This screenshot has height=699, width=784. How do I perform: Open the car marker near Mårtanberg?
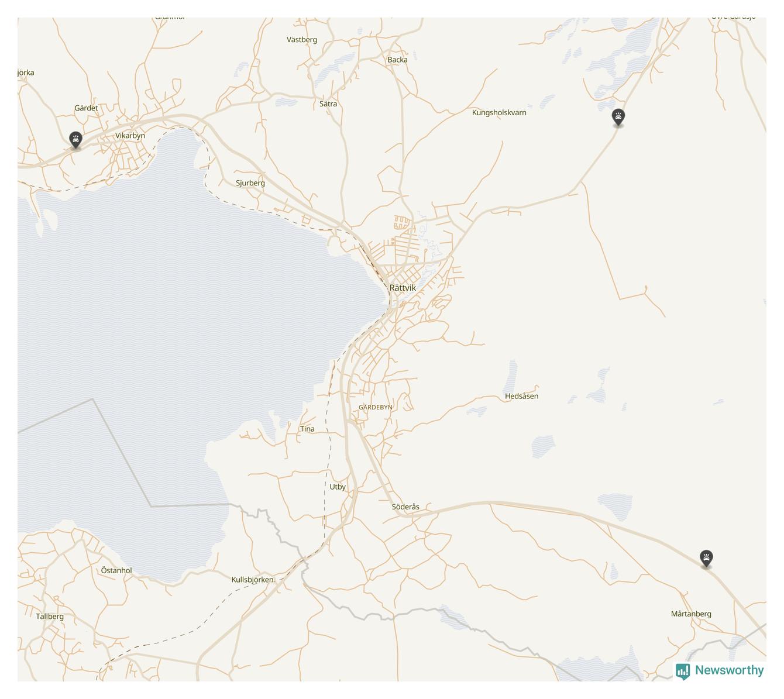706,559
